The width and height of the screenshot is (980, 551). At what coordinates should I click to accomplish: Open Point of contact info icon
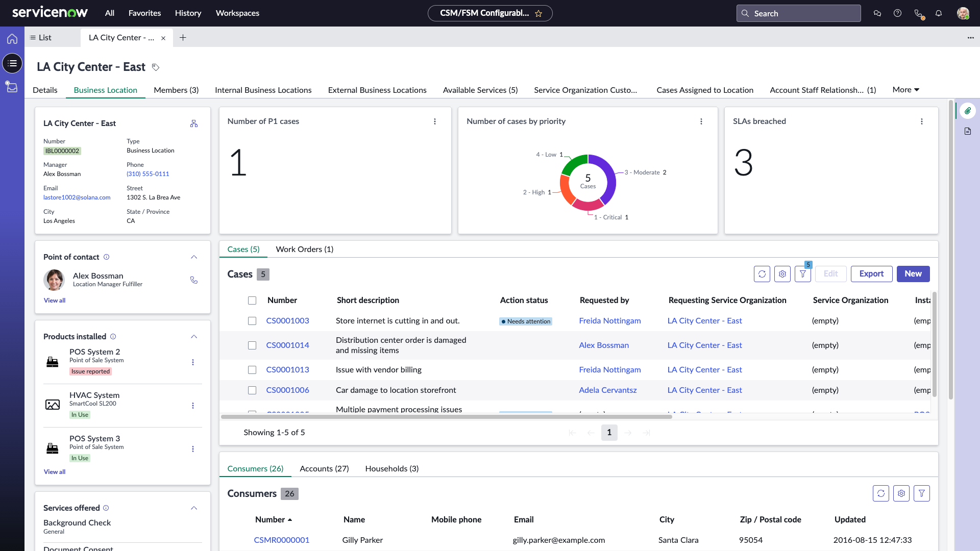[106, 257]
